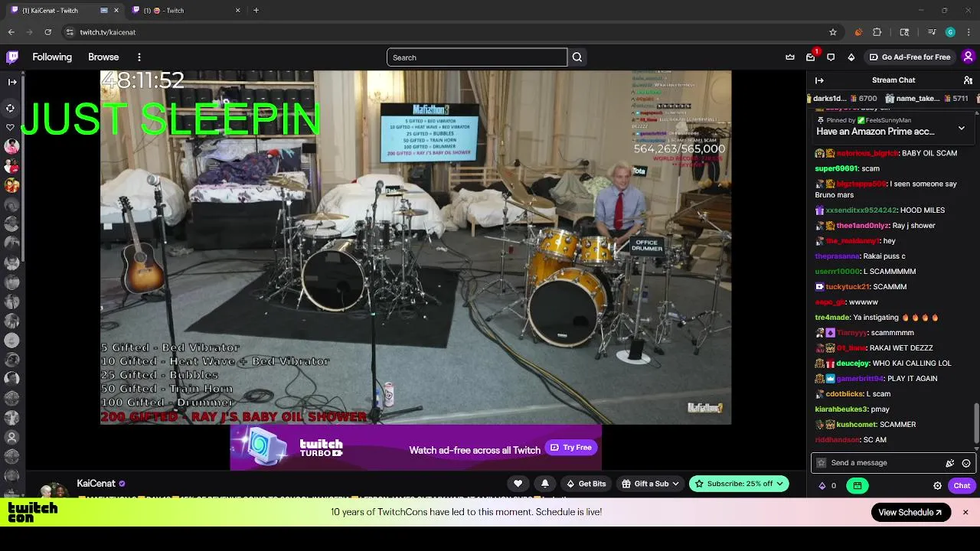This screenshot has height=551, width=980.
Task: View the site information icon in address bar
Action: click(70, 32)
